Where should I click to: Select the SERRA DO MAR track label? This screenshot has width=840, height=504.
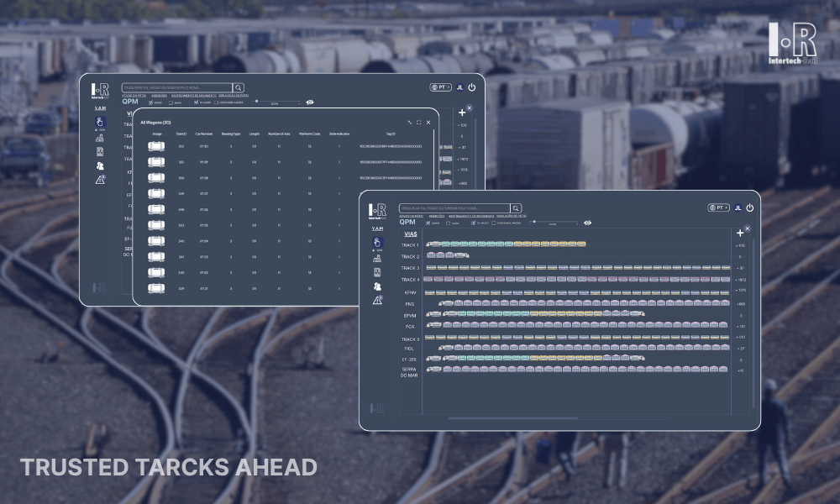409,372
